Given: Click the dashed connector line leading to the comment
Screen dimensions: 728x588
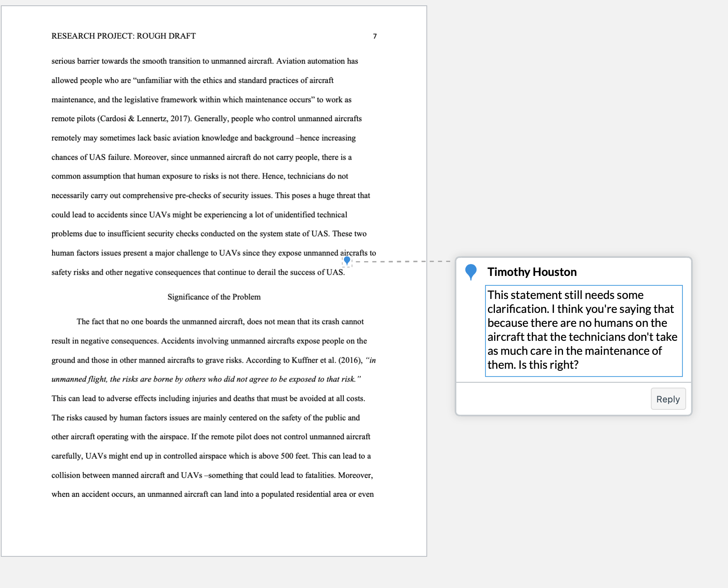Looking at the screenshot, I should pos(401,261).
